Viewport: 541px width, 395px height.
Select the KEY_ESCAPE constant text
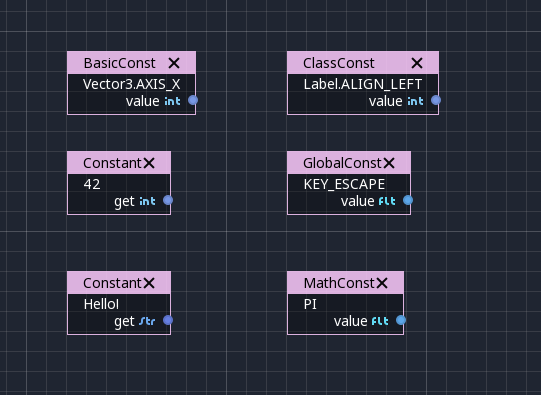coord(344,185)
